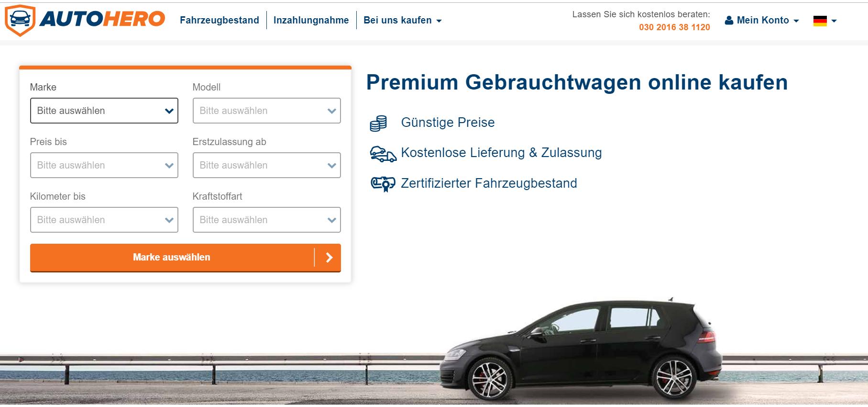Image resolution: width=868 pixels, height=407 pixels.
Task: Click the Marke auswählen button
Action: point(186,258)
